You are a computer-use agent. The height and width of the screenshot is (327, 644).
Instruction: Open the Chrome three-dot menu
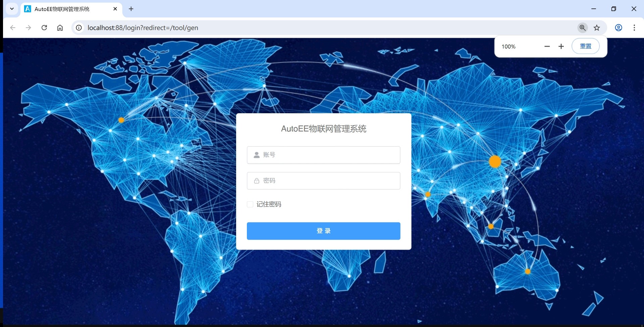click(634, 28)
